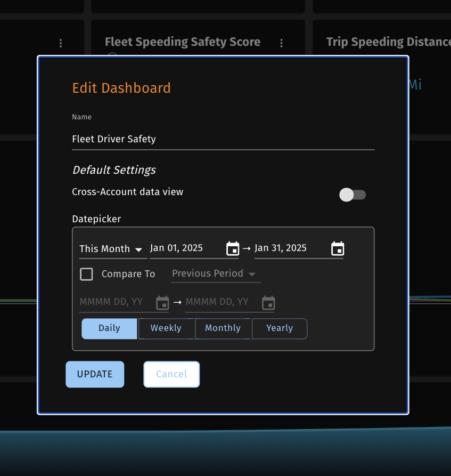451x476 pixels.
Task: Open three-dot menu on leftmost card
Action: (61, 43)
